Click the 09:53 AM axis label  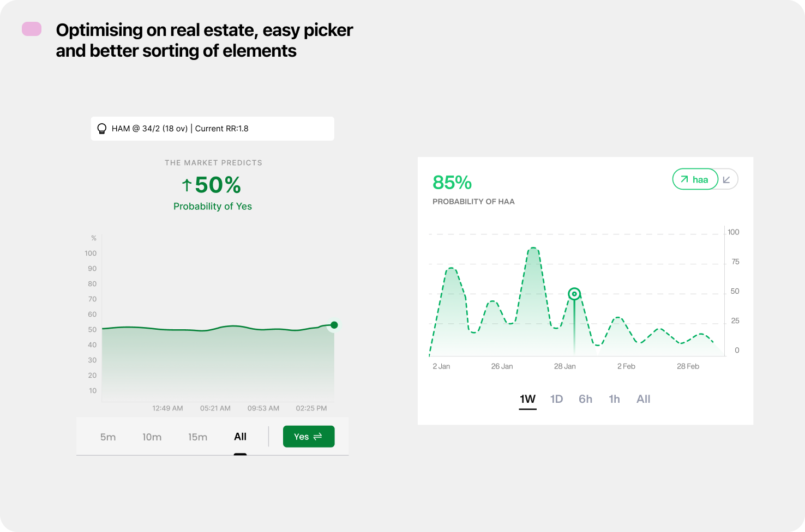coord(263,408)
